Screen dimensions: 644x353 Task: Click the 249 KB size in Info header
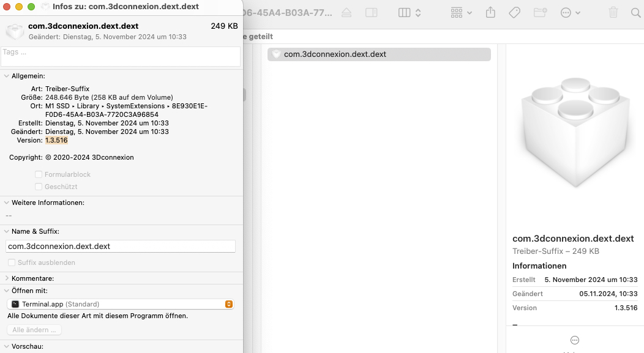(x=224, y=26)
